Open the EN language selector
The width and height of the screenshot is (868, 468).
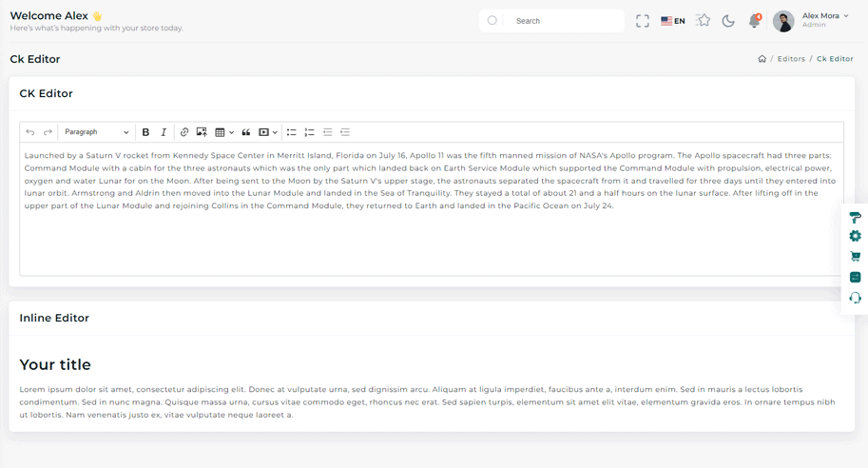click(x=673, y=21)
